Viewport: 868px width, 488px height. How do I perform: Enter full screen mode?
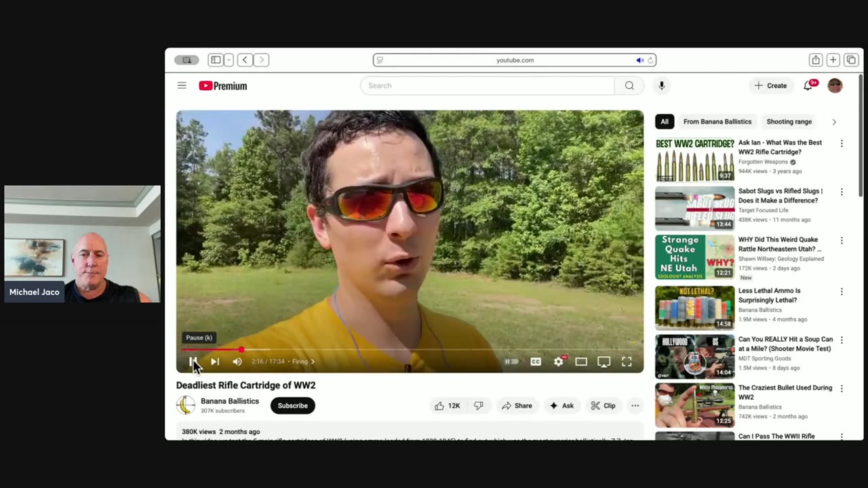coord(627,362)
